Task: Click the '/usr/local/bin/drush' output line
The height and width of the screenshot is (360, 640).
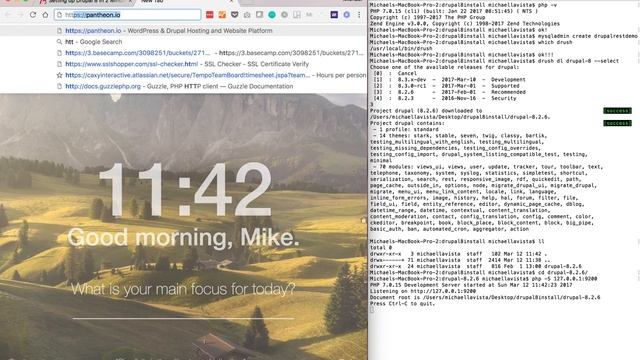Action: pos(401,48)
